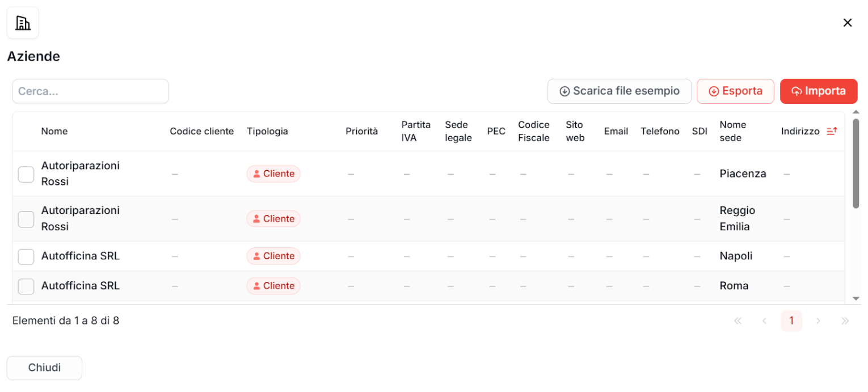Viewport: 868px width, 392px height.
Task: Click the company building icon
Action: point(23,23)
